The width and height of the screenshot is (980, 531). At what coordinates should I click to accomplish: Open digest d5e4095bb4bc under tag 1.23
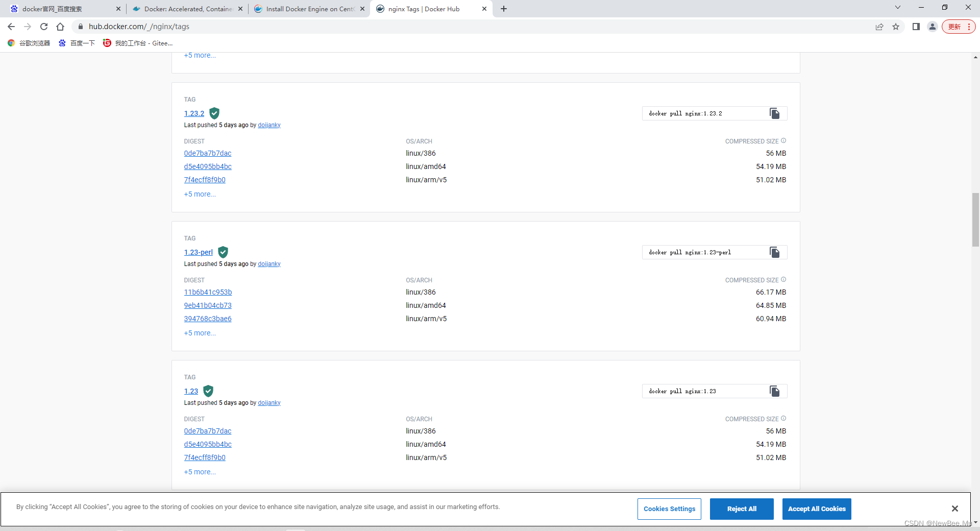(208, 444)
